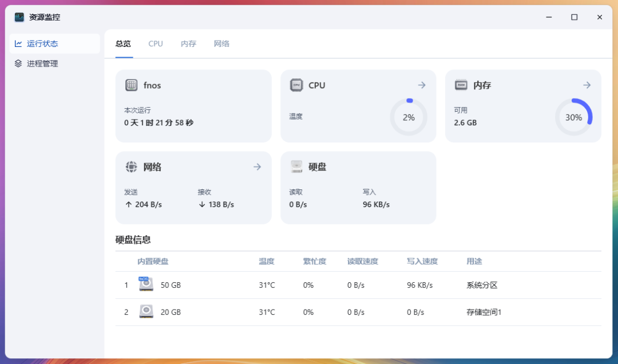
Task: Click the fnos device icon
Action: pos(131,85)
